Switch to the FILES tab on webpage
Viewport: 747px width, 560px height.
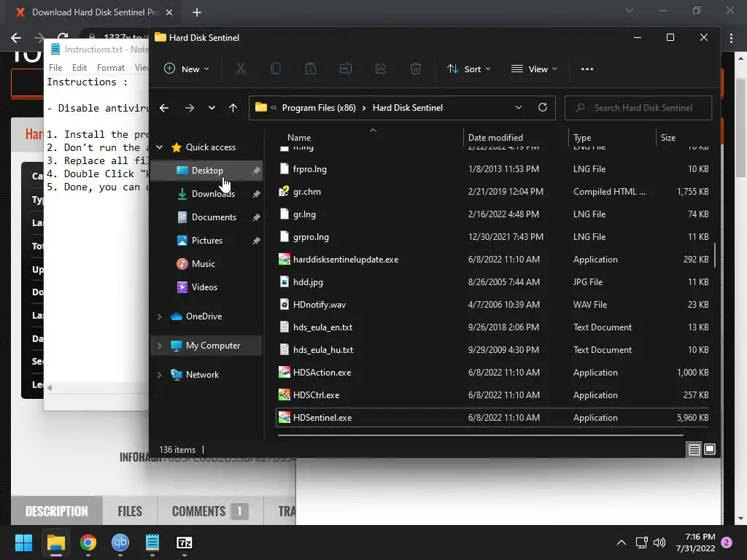(130, 511)
